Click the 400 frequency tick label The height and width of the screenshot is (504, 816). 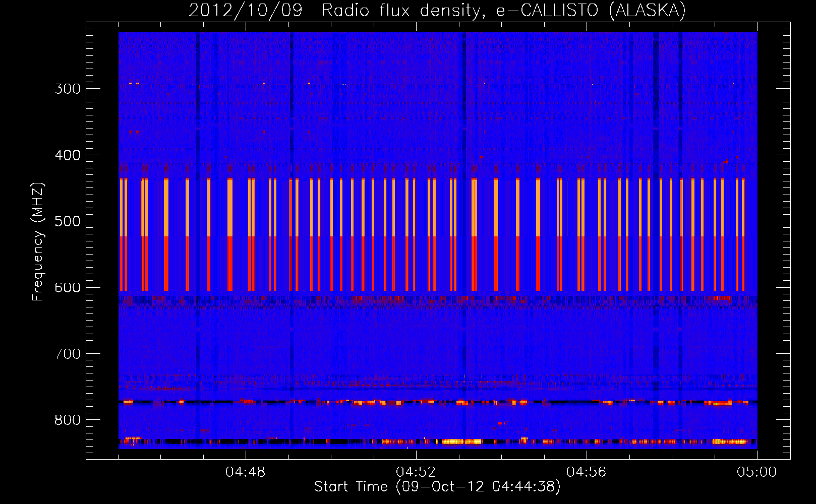68,155
